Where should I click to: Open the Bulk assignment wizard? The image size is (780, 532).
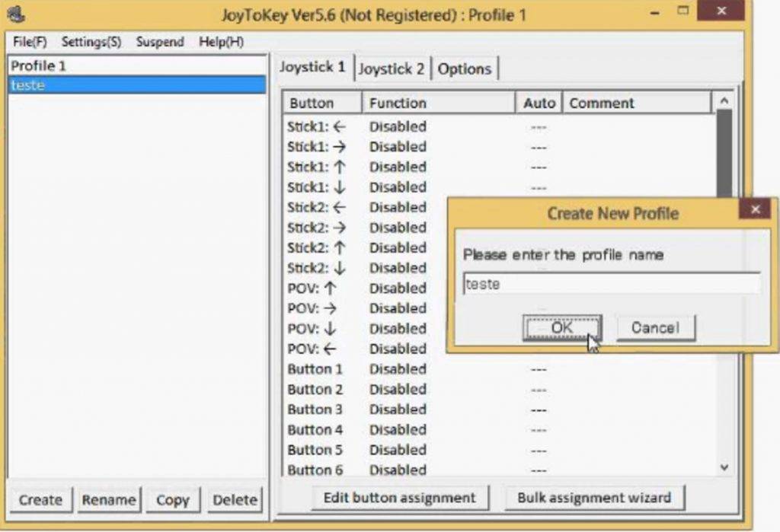pos(594,498)
